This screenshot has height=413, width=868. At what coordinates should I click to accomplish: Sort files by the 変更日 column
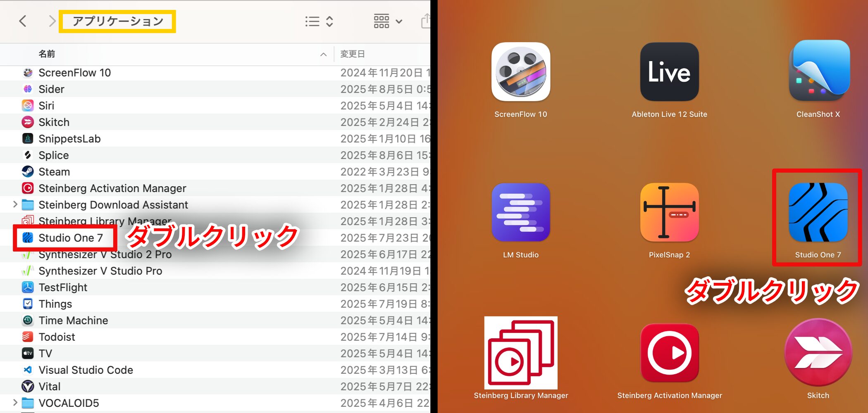(352, 54)
